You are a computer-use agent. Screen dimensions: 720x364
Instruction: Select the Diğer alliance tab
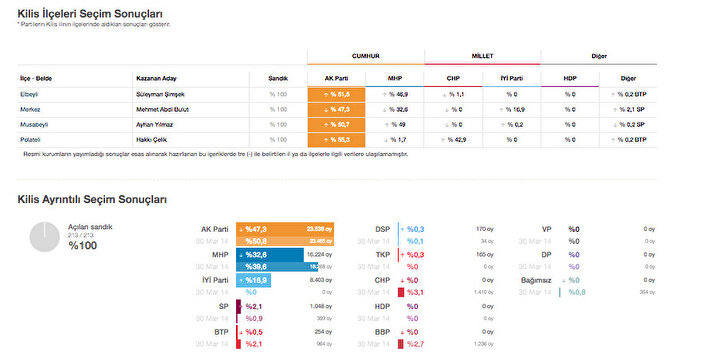pos(599,56)
